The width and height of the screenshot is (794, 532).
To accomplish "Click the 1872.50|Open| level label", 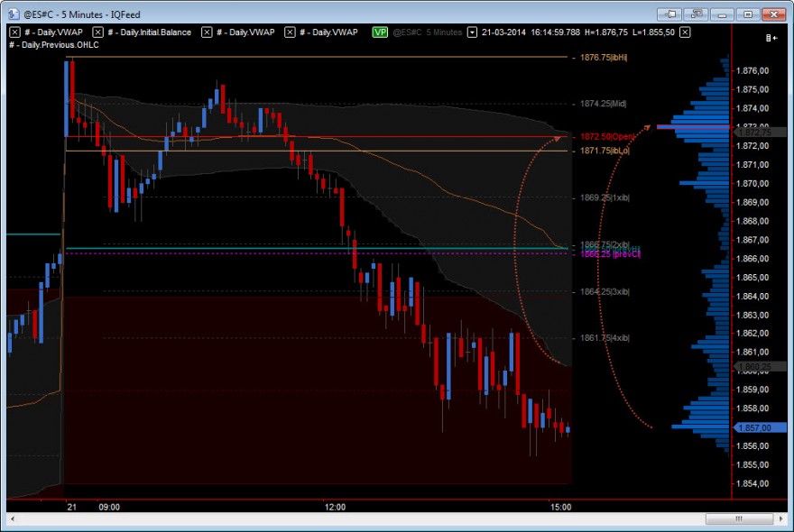I will [606, 137].
